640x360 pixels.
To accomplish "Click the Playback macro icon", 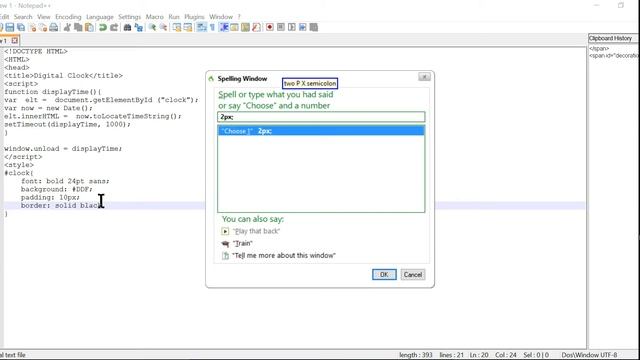I will [291, 27].
